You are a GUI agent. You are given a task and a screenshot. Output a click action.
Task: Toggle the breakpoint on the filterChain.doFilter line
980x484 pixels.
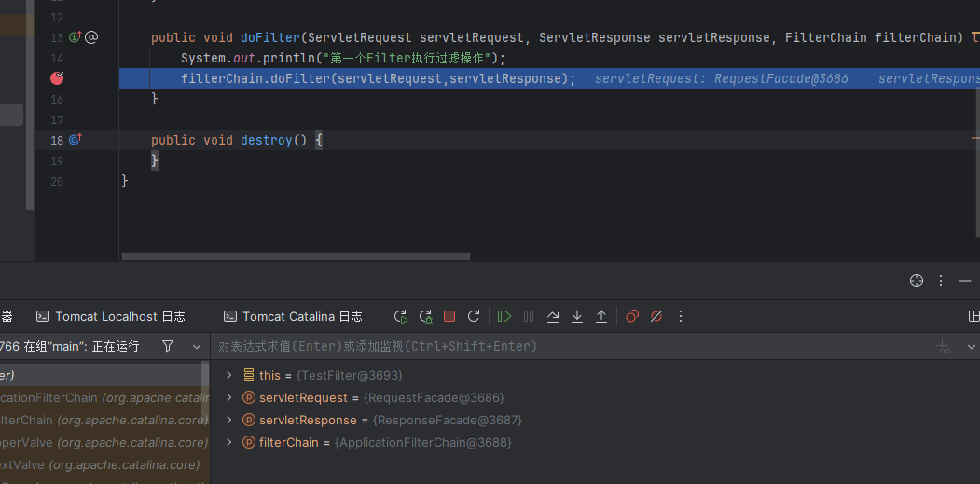[x=57, y=78]
